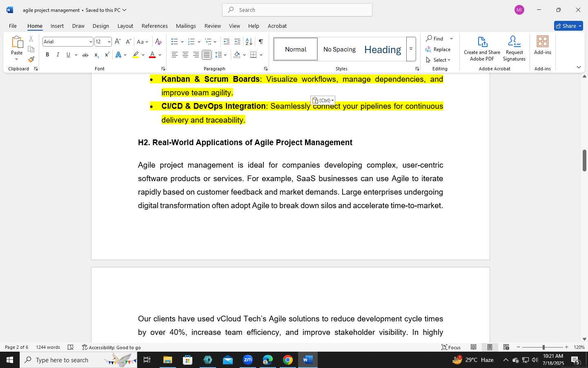Image resolution: width=588 pixels, height=368 pixels.
Task: Open line spacing dropdown
Action: point(221,55)
